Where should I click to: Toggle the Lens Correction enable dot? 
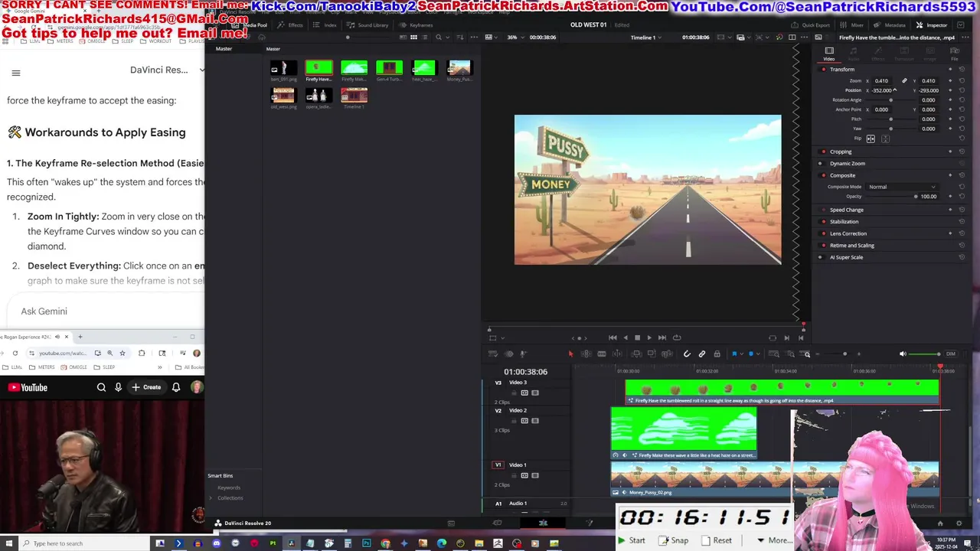tap(823, 233)
